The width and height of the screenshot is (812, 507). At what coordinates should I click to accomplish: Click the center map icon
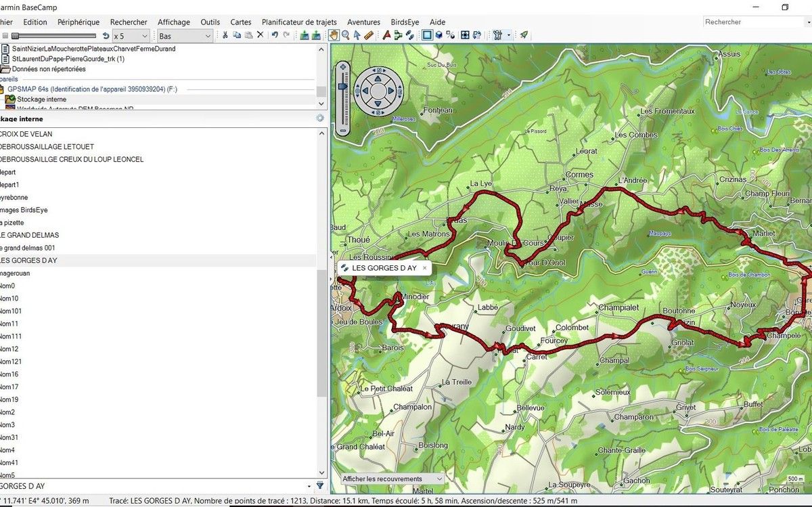pos(466,35)
